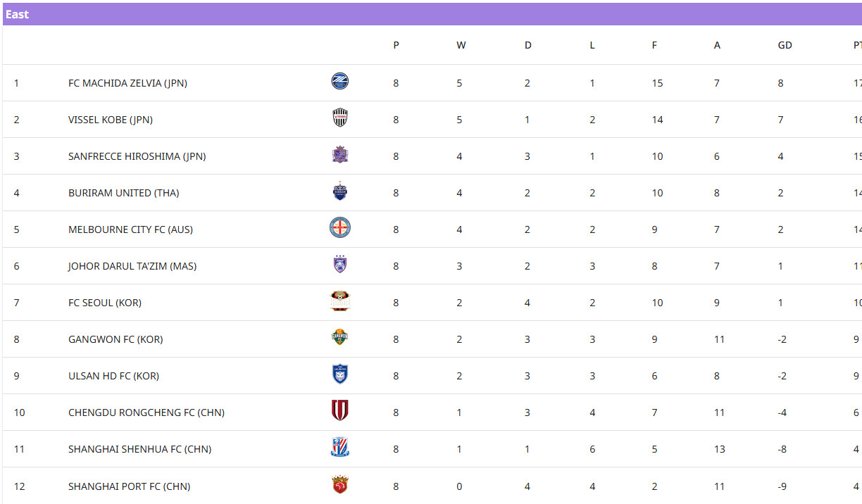Open the Vissel Kobe (JPN) team link

pyautogui.click(x=111, y=120)
